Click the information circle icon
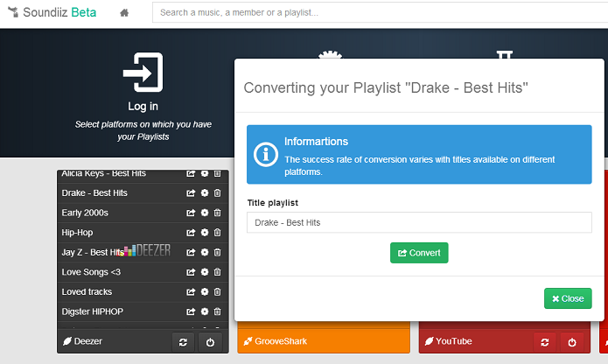The width and height of the screenshot is (608, 364). click(x=266, y=154)
